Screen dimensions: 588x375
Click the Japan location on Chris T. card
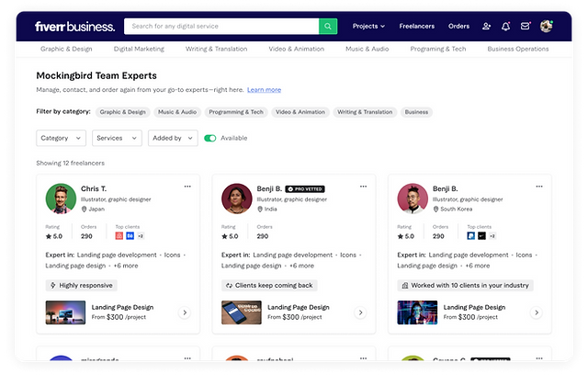coord(93,210)
